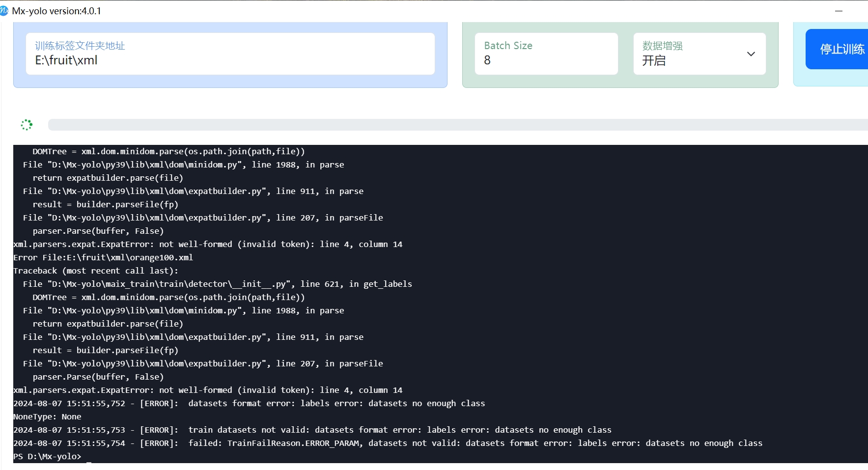Edit the Batch Size input field

point(546,54)
